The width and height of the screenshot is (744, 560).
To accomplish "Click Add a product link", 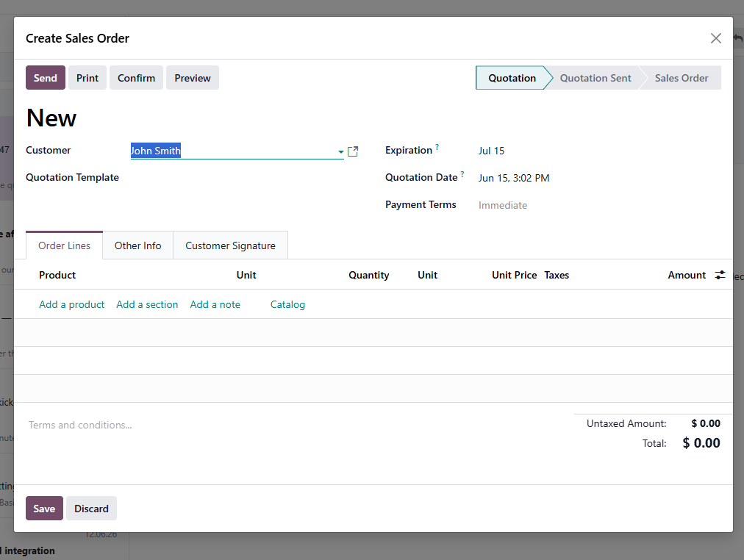I will (71, 304).
